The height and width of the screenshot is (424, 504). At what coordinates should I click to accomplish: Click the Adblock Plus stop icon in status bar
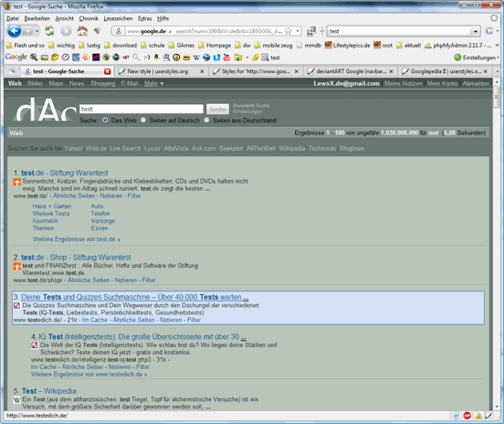coord(467,416)
